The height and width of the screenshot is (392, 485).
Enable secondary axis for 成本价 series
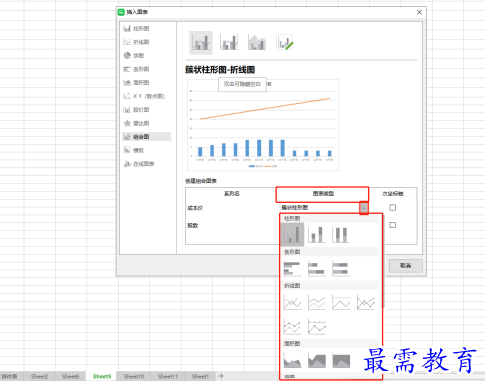(x=393, y=208)
